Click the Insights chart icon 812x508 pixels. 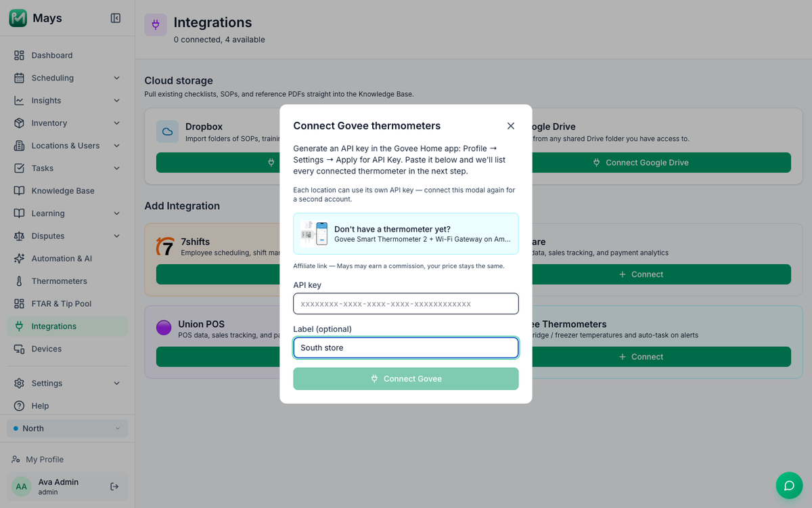click(19, 100)
